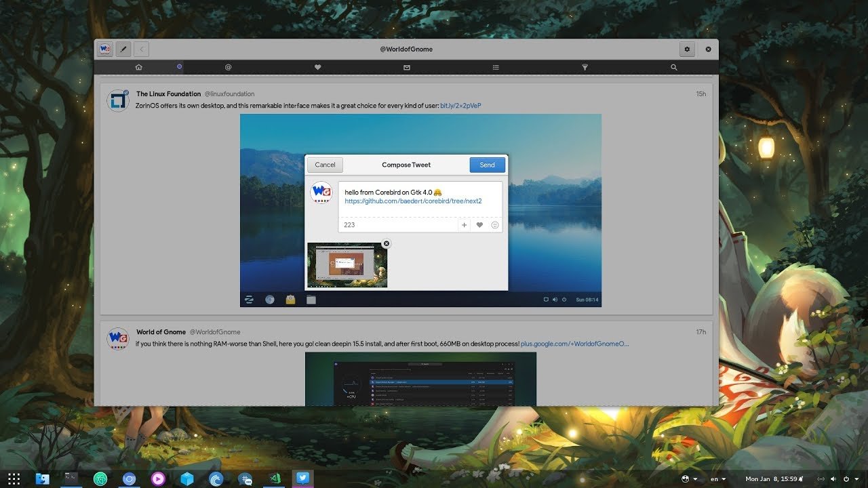Image resolution: width=868 pixels, height=488 pixels.
Task: Open the Lists tab
Action: coord(496,67)
